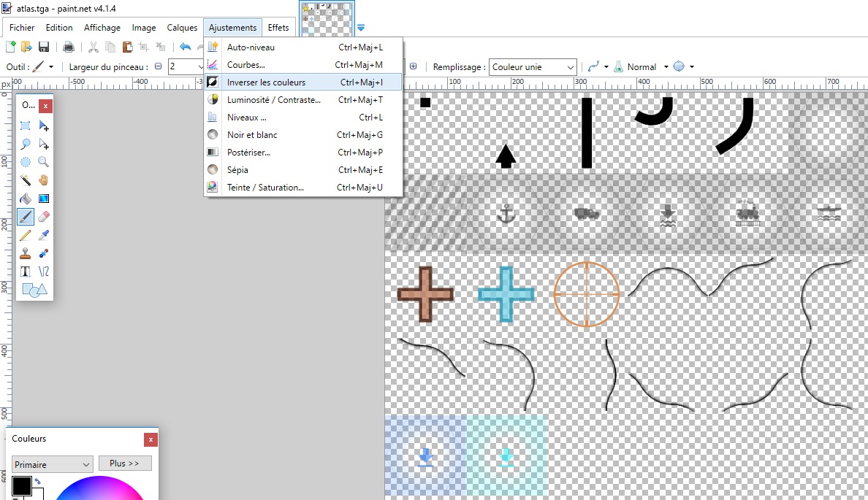Select the Ellipse Select tool
The width and height of the screenshot is (868, 500).
(26, 162)
